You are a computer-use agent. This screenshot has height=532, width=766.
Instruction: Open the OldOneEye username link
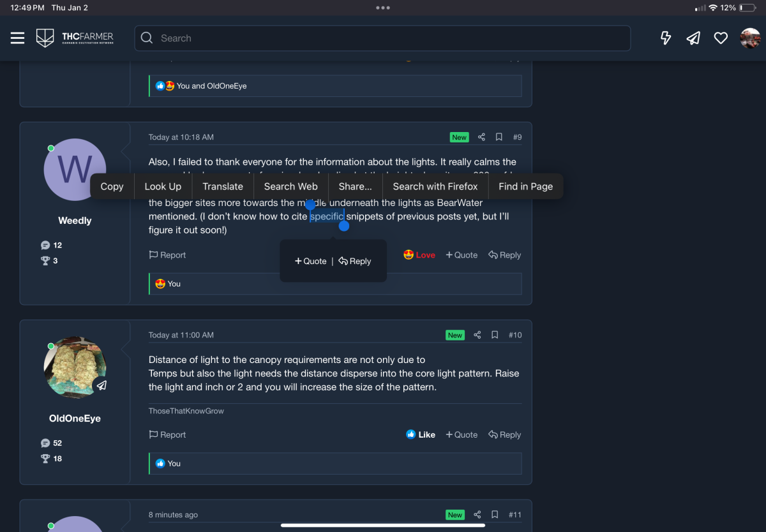[75, 418]
